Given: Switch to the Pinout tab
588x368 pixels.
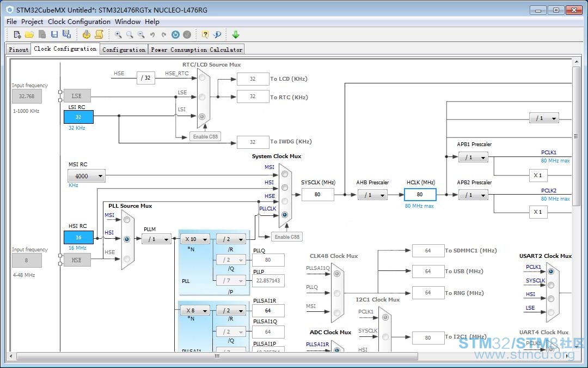Looking at the screenshot, I should [19, 50].
